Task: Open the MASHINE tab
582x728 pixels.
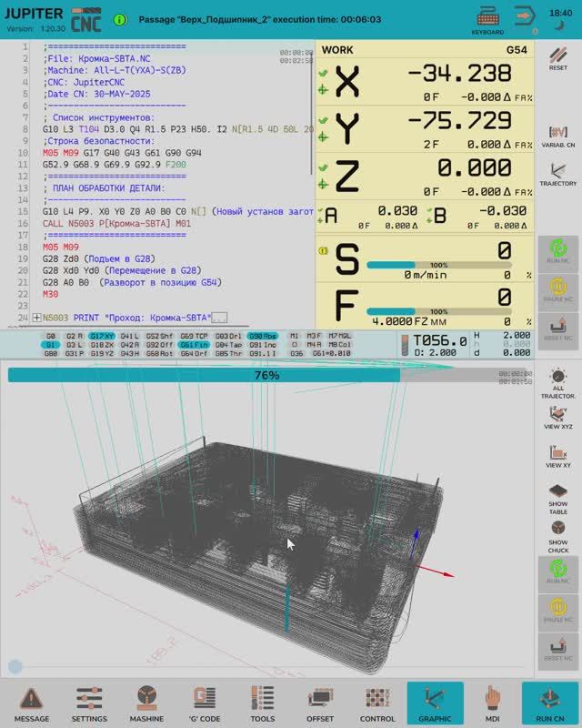Action: [146, 703]
